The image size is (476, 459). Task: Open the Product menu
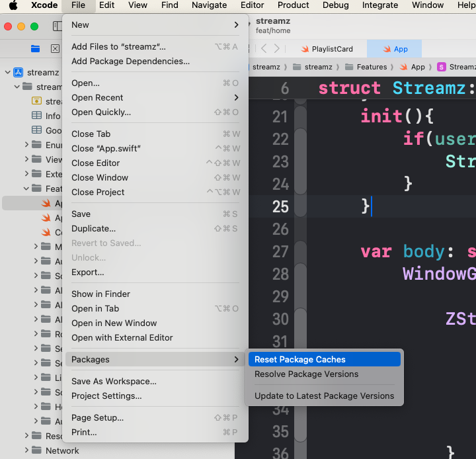tap(294, 5)
